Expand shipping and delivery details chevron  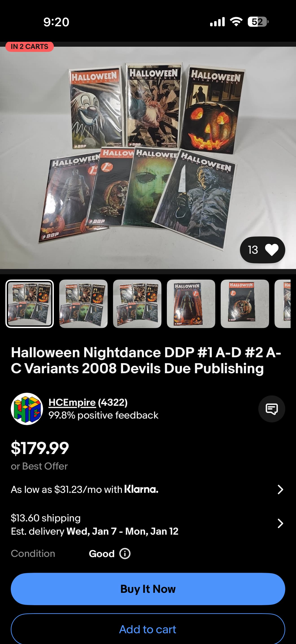pyautogui.click(x=280, y=523)
